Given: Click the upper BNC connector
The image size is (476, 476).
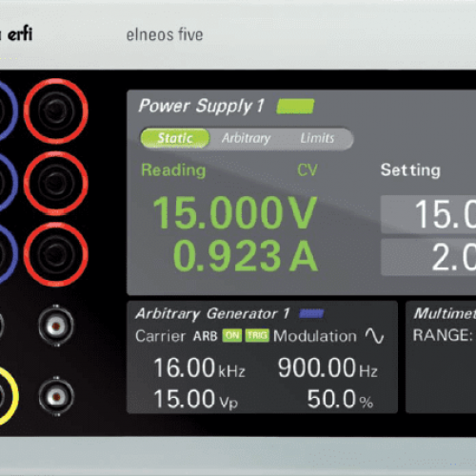Looking at the screenshot, I should (x=56, y=326).
